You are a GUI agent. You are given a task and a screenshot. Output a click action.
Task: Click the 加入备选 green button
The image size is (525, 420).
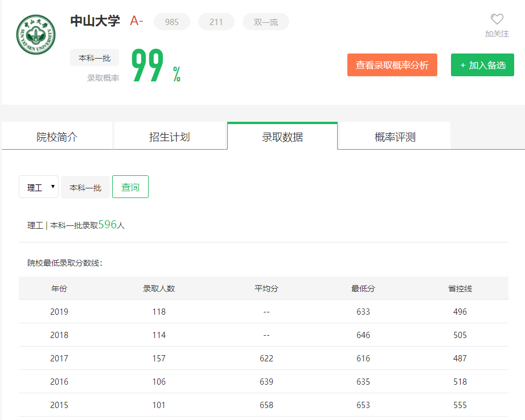coord(482,65)
